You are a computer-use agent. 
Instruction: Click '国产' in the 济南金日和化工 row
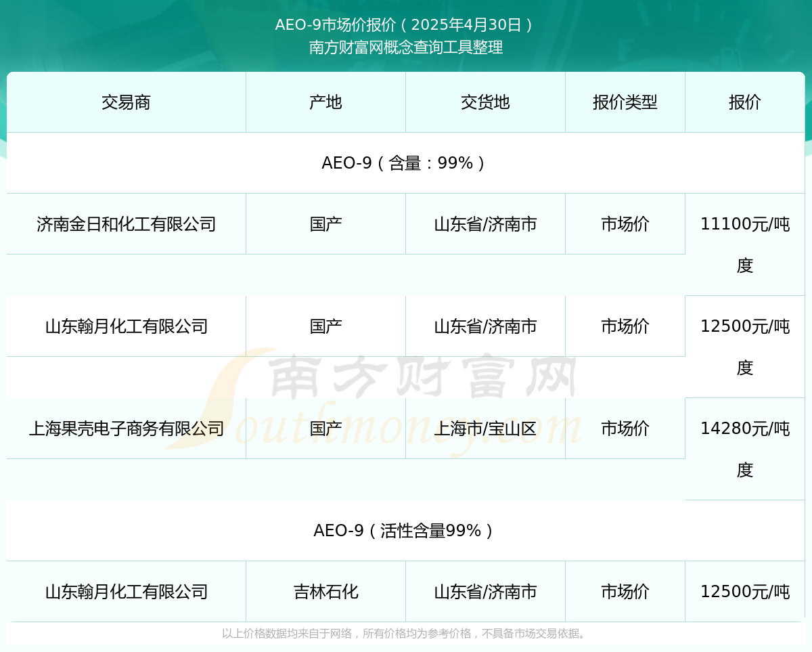tap(325, 224)
